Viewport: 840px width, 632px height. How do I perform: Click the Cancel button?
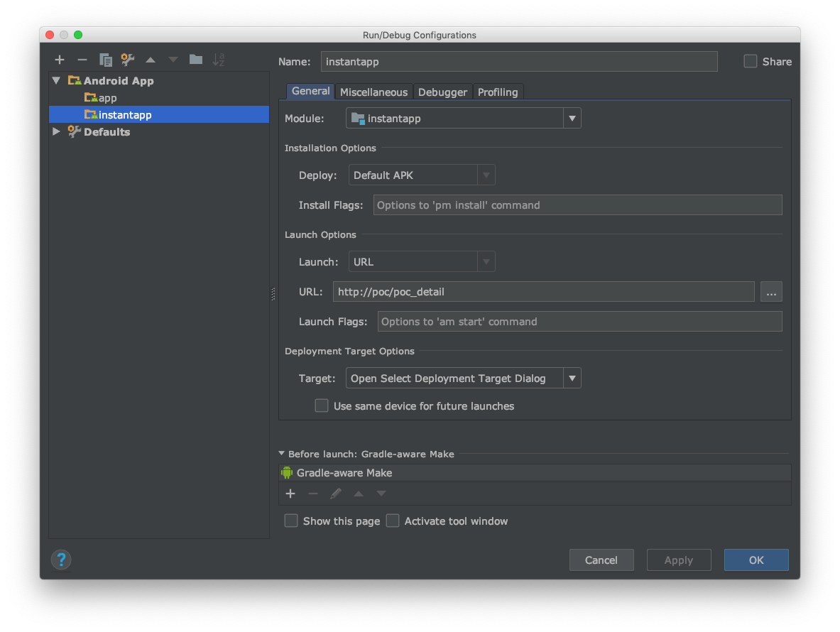(601, 560)
